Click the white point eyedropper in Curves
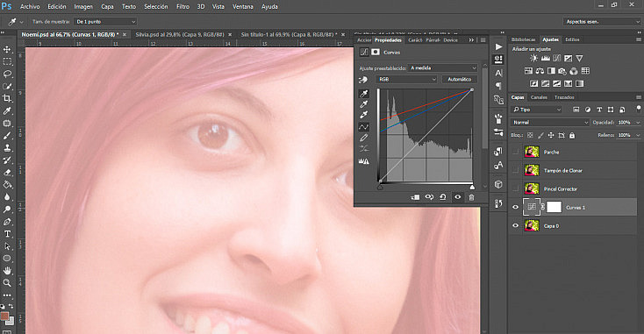The width and height of the screenshot is (644, 334). click(x=363, y=116)
